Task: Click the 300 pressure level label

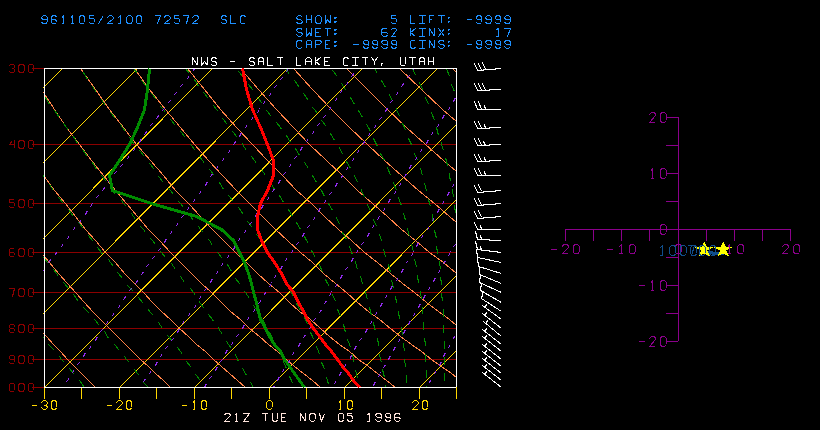Action: [x=21, y=69]
